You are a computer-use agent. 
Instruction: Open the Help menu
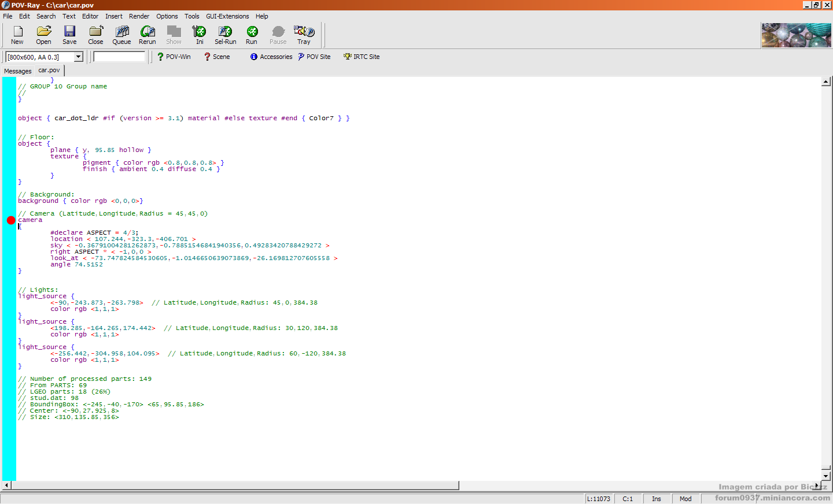[262, 16]
